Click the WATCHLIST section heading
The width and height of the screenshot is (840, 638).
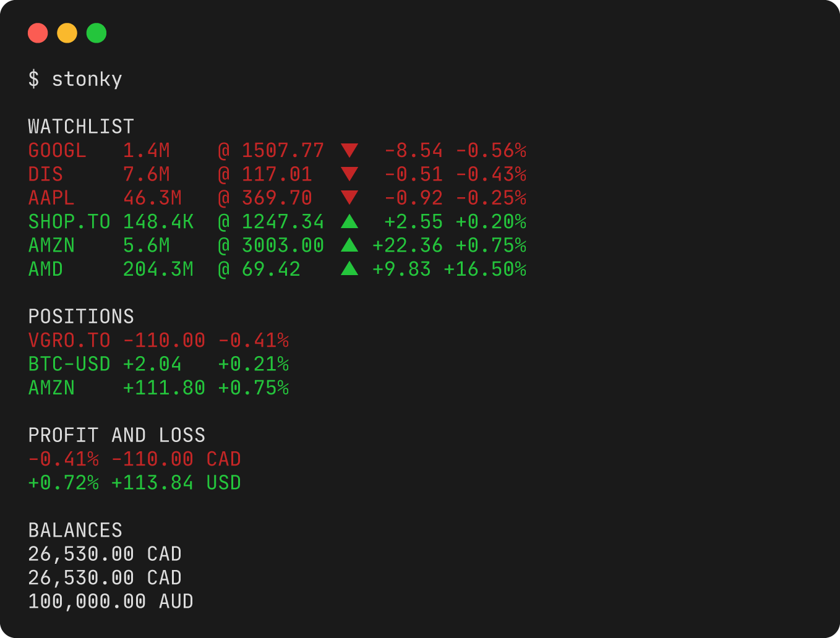pyautogui.click(x=81, y=127)
